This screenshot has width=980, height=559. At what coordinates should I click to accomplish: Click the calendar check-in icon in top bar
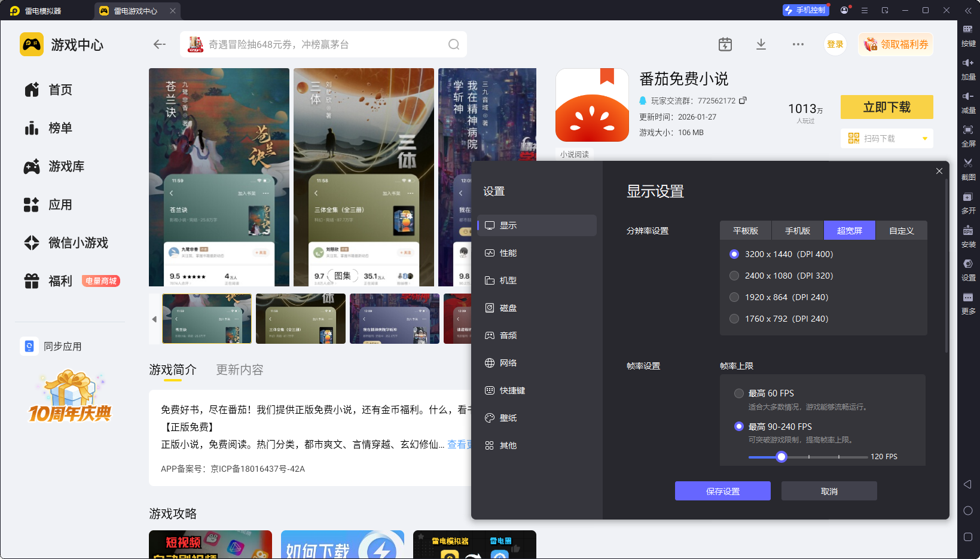(725, 44)
